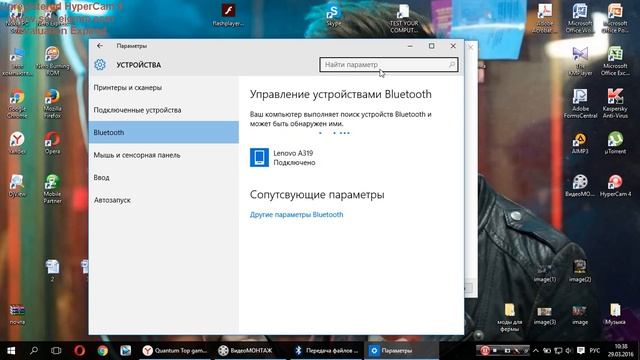Click the taskbar search magnifier
The height and width of the screenshot is (360, 640).
34,351
